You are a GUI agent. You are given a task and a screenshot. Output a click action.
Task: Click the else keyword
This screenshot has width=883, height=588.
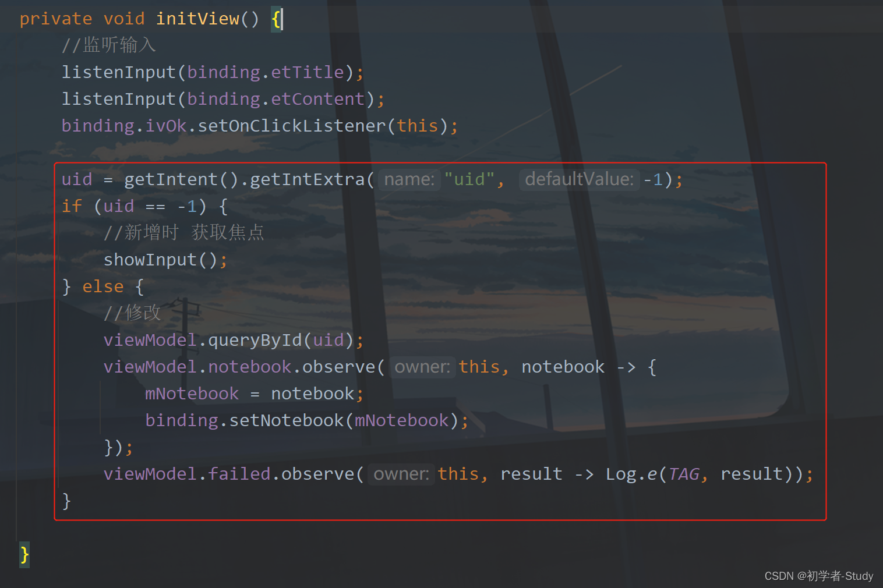pos(103,286)
